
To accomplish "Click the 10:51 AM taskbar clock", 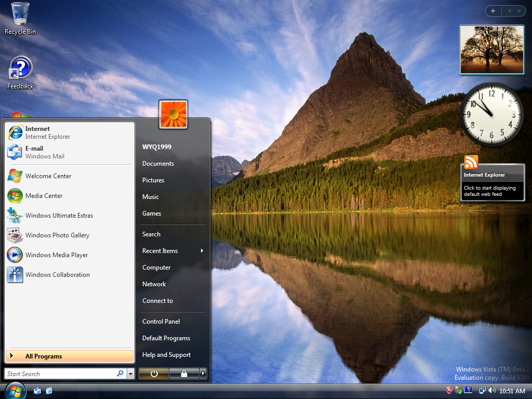I will (512, 391).
